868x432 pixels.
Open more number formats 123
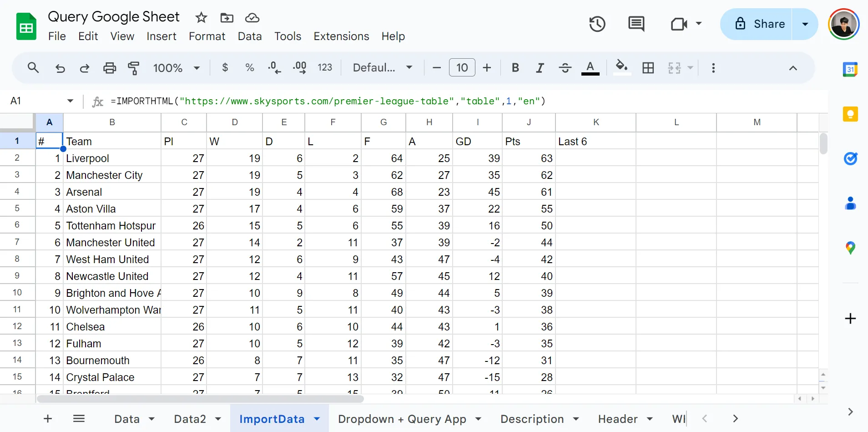(x=325, y=68)
